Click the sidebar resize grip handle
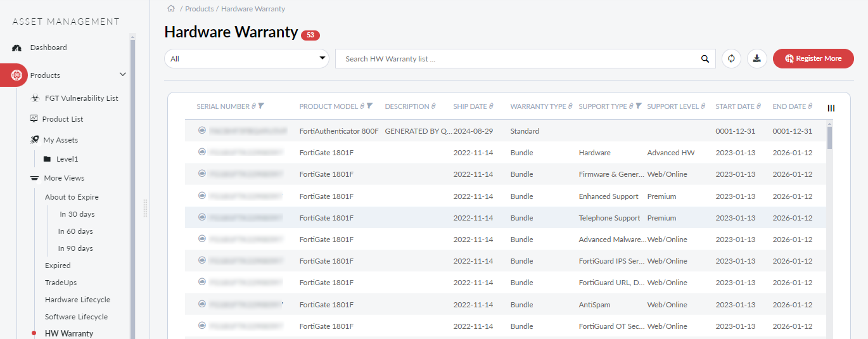 145,208
